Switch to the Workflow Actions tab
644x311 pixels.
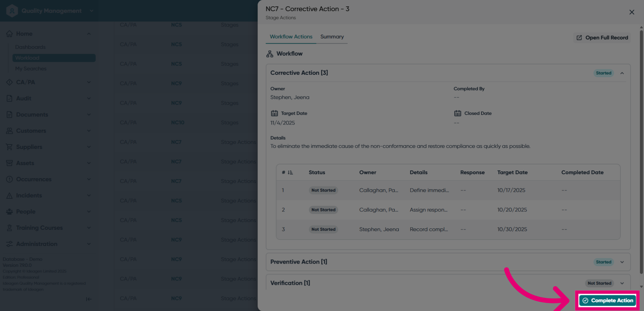coord(291,37)
